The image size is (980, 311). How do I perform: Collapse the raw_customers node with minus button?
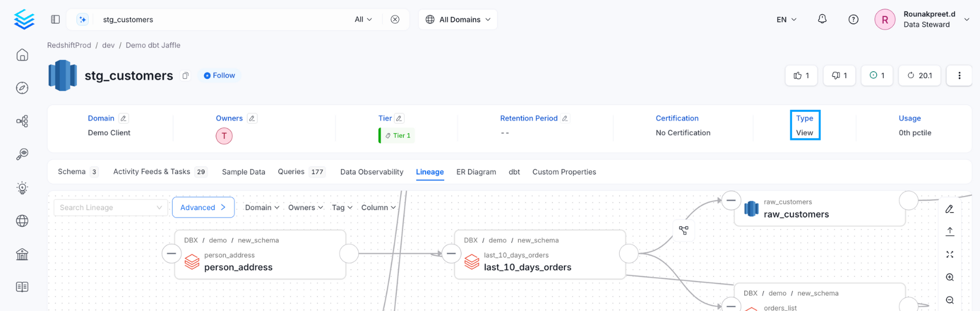pos(731,201)
